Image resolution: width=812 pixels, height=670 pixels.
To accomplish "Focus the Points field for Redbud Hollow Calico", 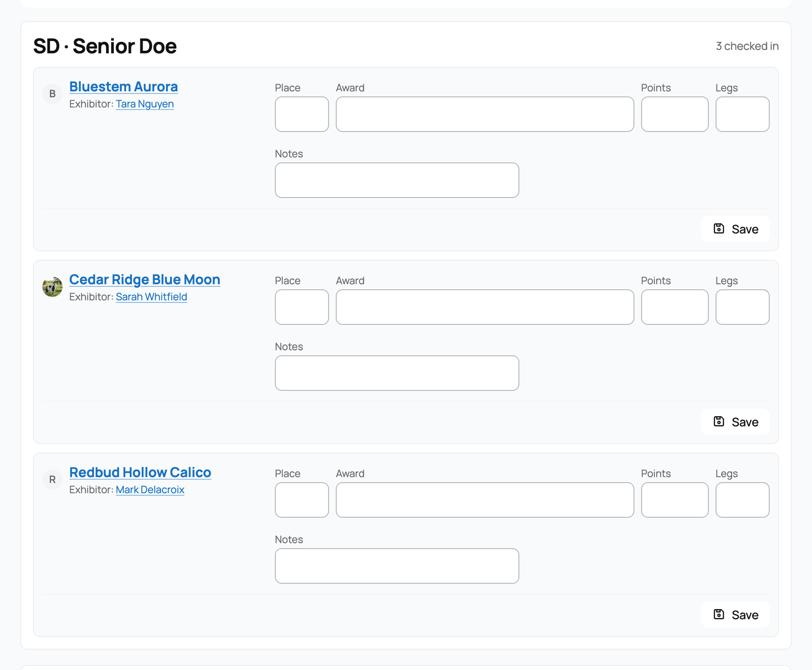I will click(x=675, y=500).
